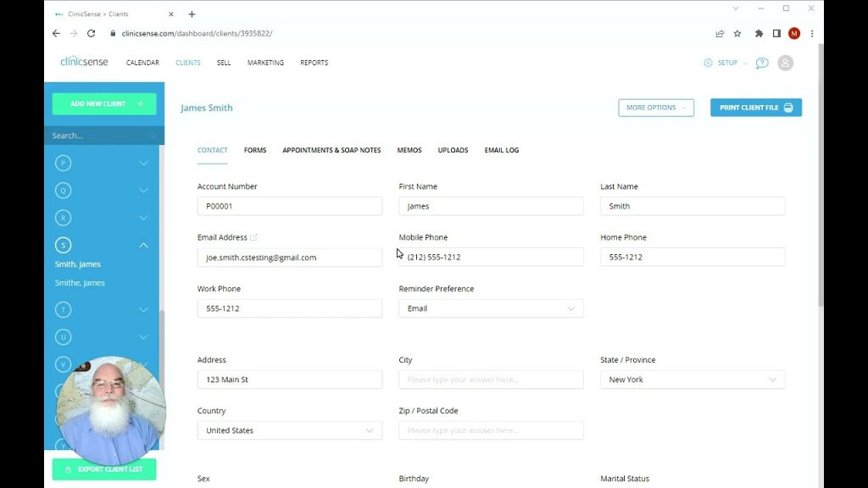Open the browser extensions puzzle icon

[759, 34]
